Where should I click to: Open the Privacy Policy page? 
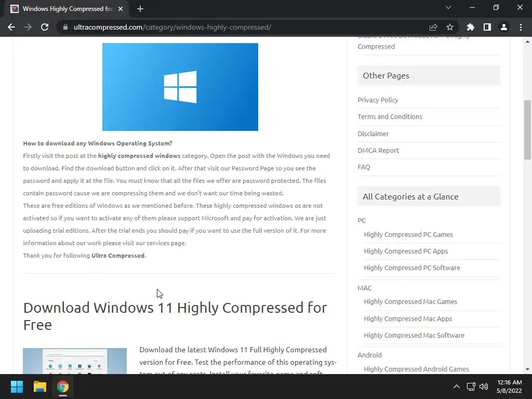coord(378,100)
